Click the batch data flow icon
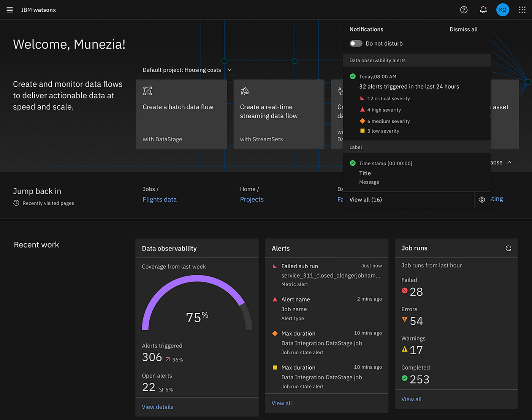The image size is (532, 420). click(x=147, y=91)
